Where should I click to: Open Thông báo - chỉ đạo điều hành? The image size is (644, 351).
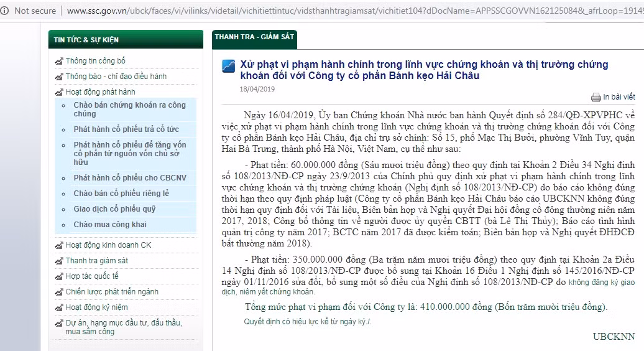click(x=116, y=77)
